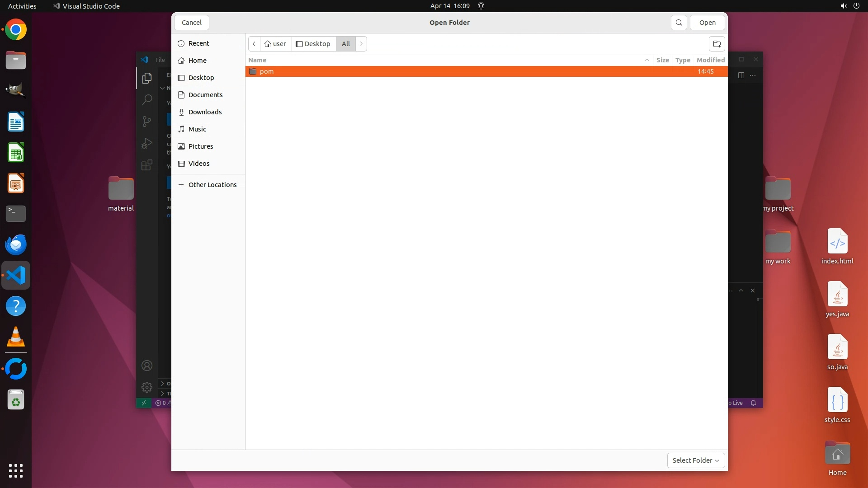Click the search icon in dialog header
Screen dimensions: 868x488
click(679, 23)
